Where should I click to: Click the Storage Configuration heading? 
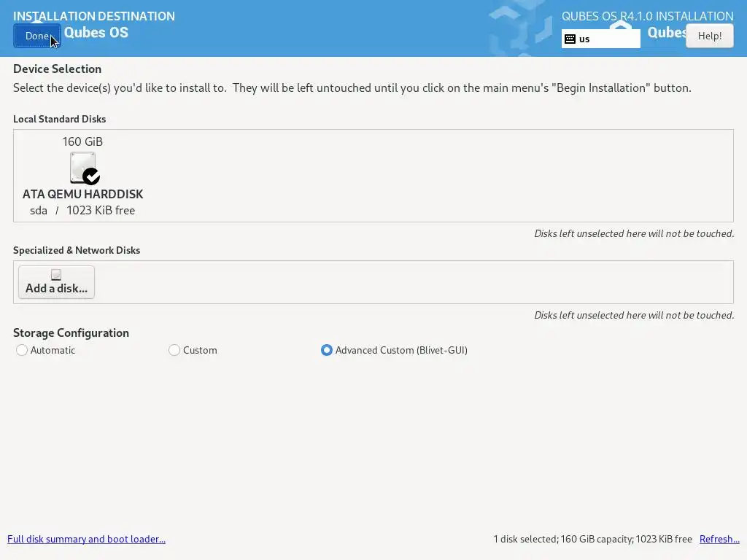pyautogui.click(x=71, y=332)
